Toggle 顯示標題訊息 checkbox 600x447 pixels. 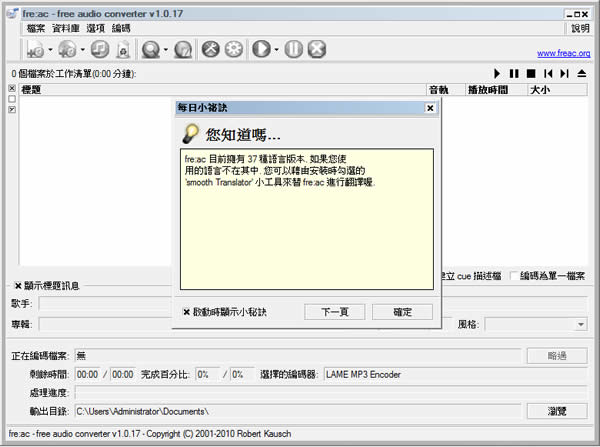point(18,285)
